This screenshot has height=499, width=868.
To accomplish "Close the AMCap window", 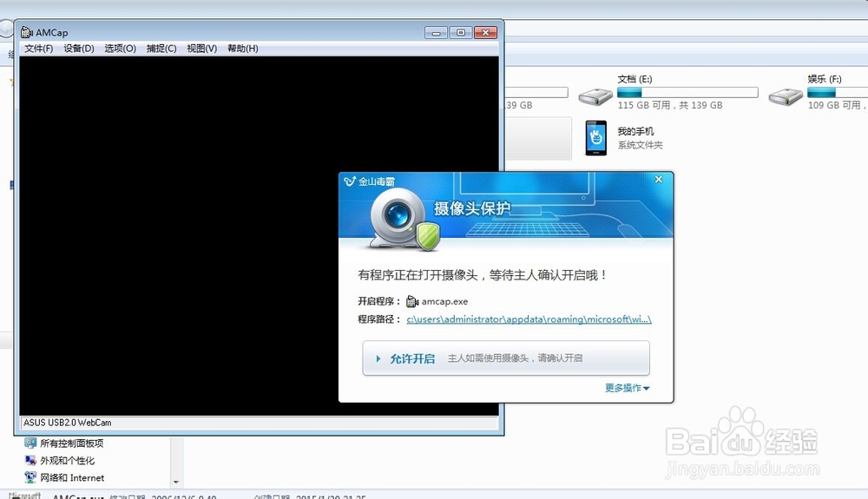I will [x=485, y=33].
